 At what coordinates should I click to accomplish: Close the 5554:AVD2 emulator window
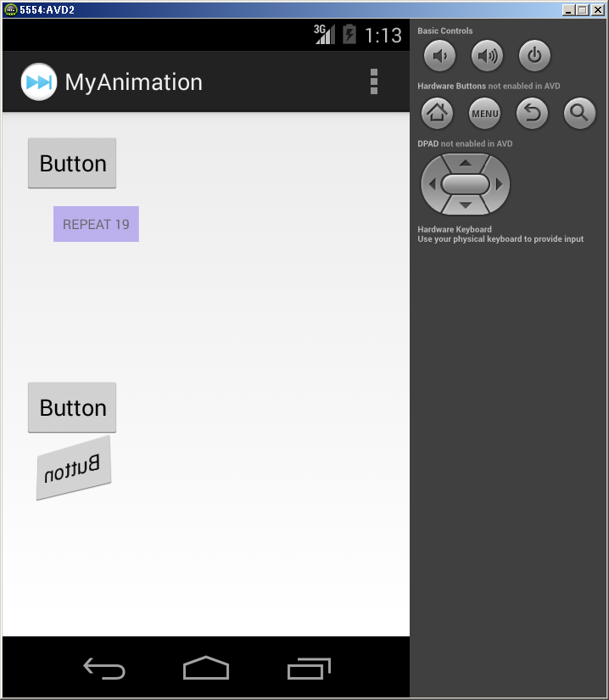598,10
